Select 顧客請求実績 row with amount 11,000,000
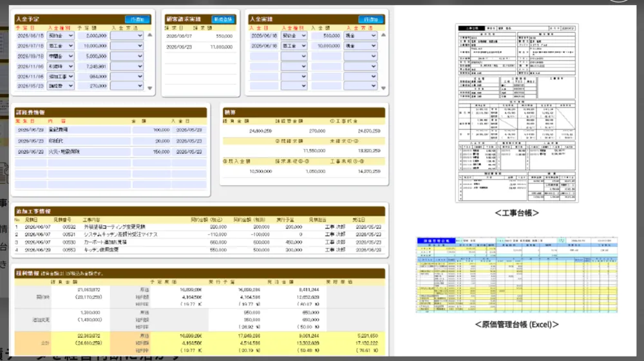The image size is (644, 361). [x=200, y=47]
